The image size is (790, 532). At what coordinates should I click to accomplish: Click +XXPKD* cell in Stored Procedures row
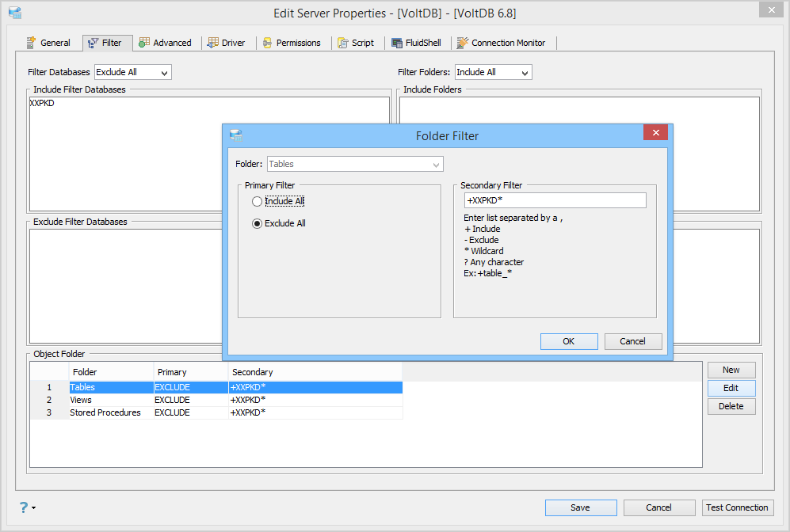click(x=315, y=412)
